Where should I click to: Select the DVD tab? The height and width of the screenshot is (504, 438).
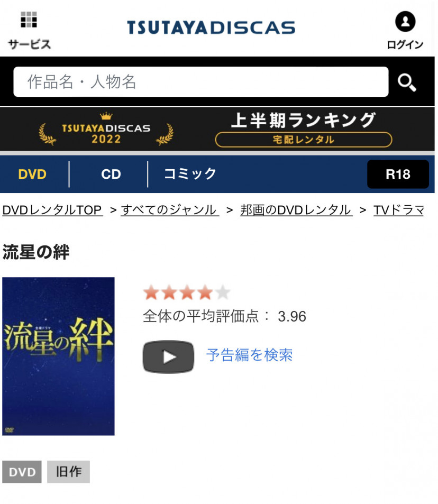tap(32, 174)
